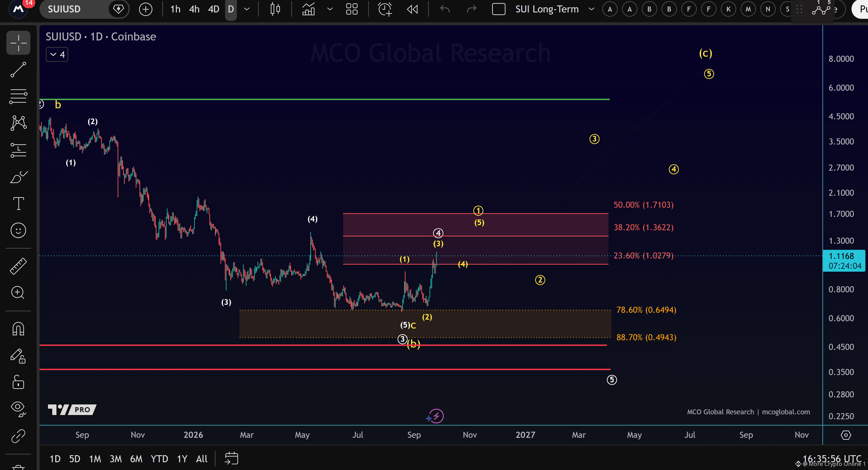Open the emoji icons tool
Screen dimensions: 868x470
point(18,230)
